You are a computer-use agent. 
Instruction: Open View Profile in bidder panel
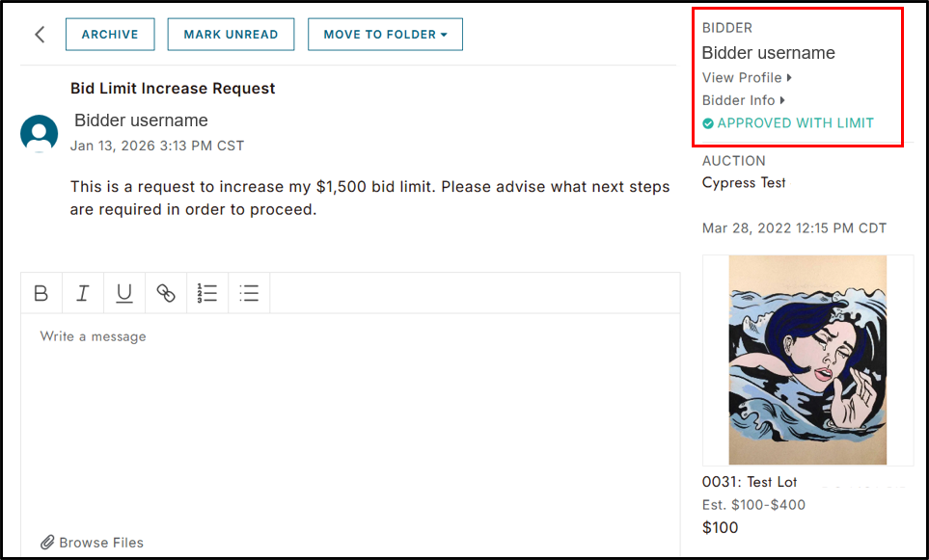pyautogui.click(x=747, y=77)
